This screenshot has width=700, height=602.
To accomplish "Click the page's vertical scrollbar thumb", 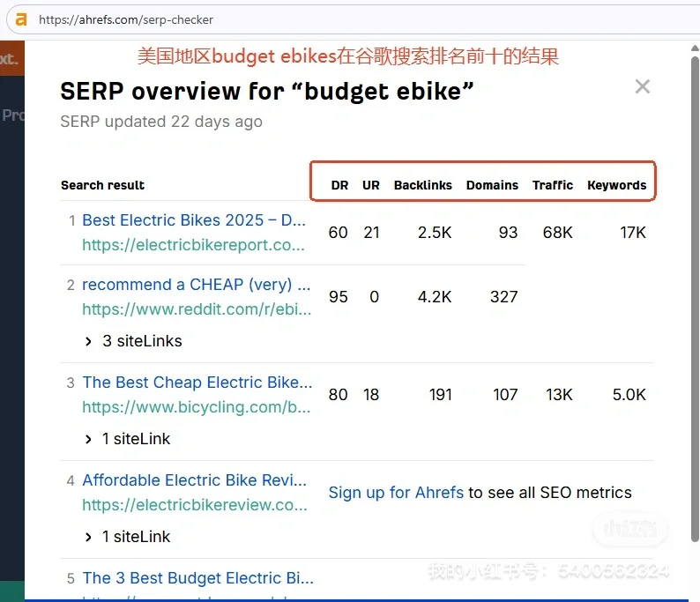I will (x=695, y=299).
